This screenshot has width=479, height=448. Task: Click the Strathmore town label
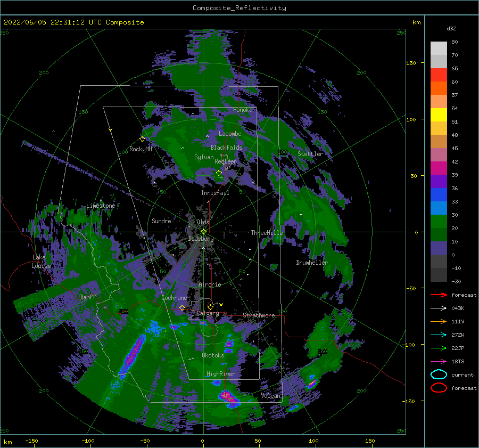coord(259,315)
